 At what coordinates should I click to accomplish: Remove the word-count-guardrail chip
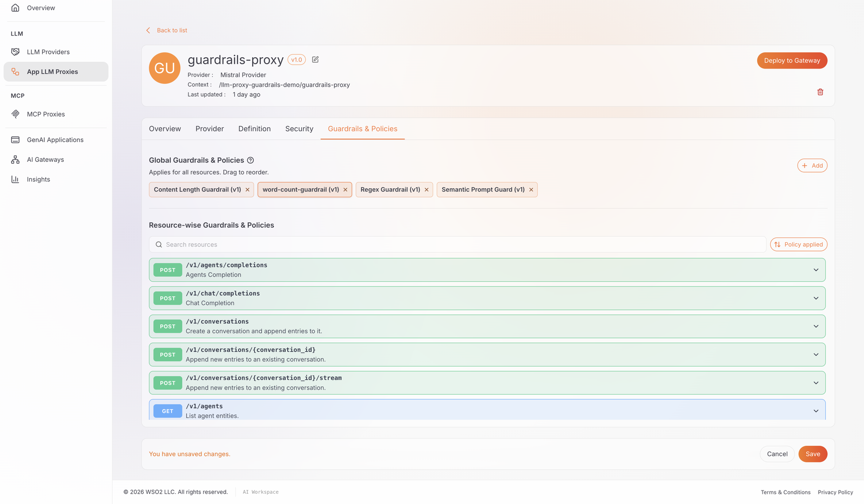tap(345, 190)
